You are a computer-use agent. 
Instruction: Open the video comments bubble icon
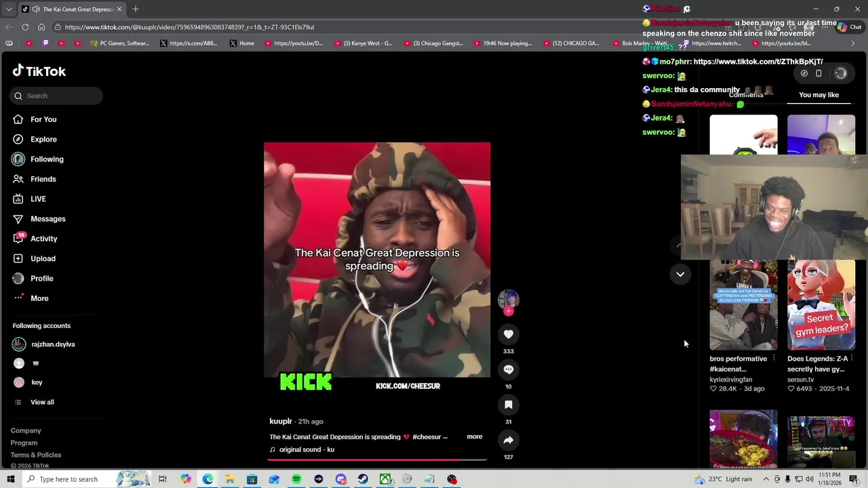509,369
